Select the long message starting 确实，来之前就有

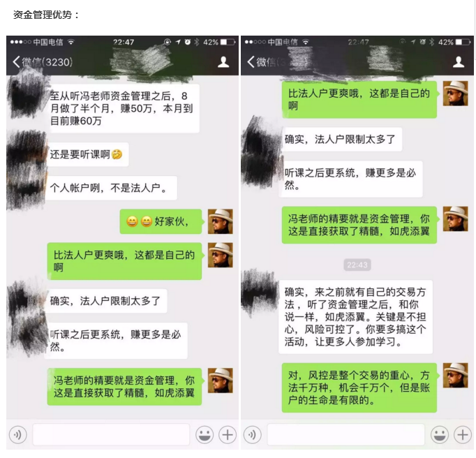click(356, 317)
